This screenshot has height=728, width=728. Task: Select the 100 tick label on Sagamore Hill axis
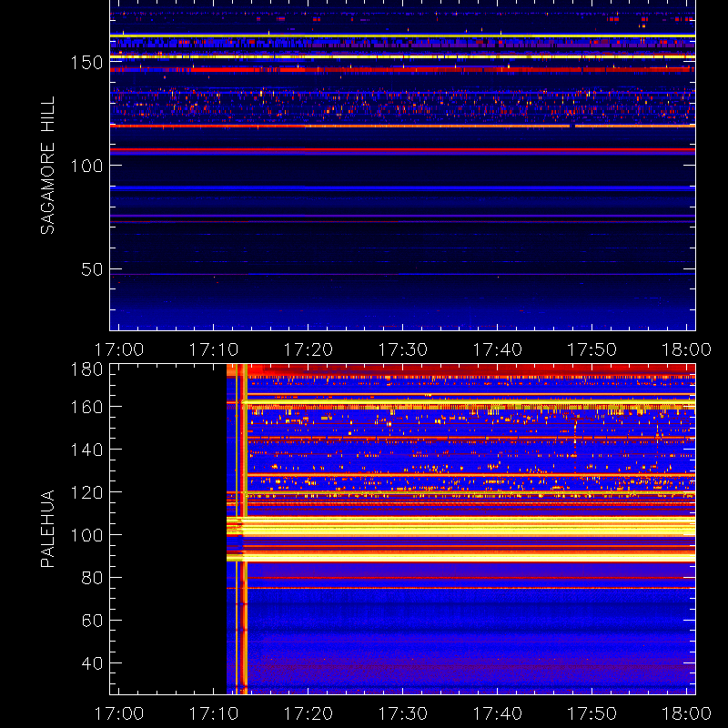click(86, 166)
